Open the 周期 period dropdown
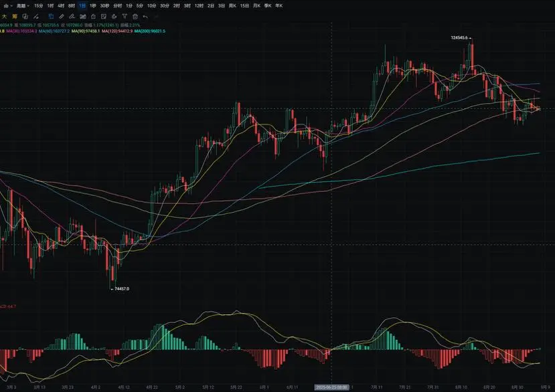Screen dimensions: 555x392 23,5
